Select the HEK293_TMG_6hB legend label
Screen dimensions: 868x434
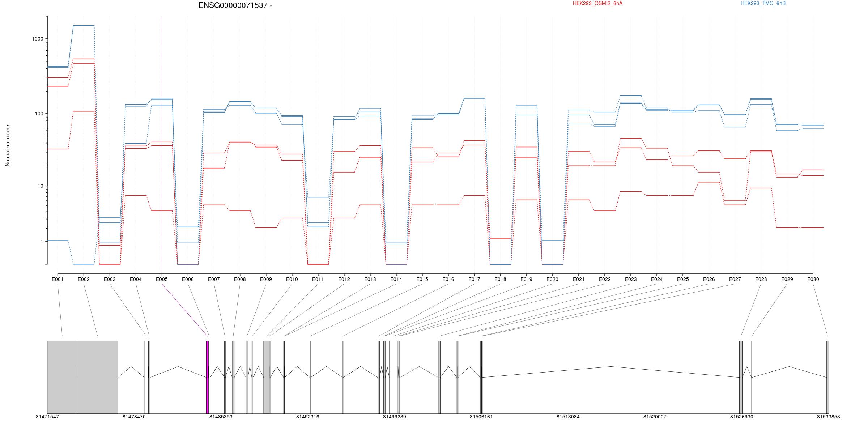coord(763,4)
